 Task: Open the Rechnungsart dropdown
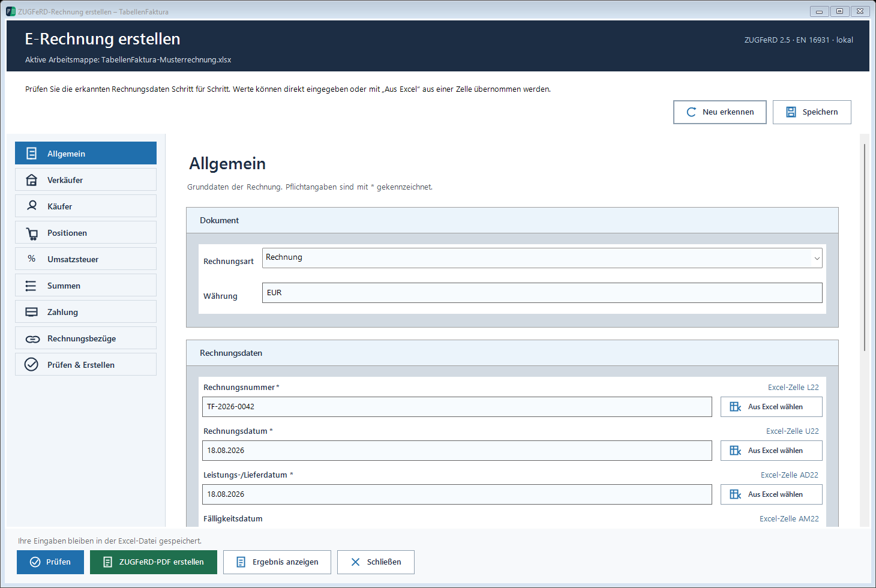click(542, 258)
